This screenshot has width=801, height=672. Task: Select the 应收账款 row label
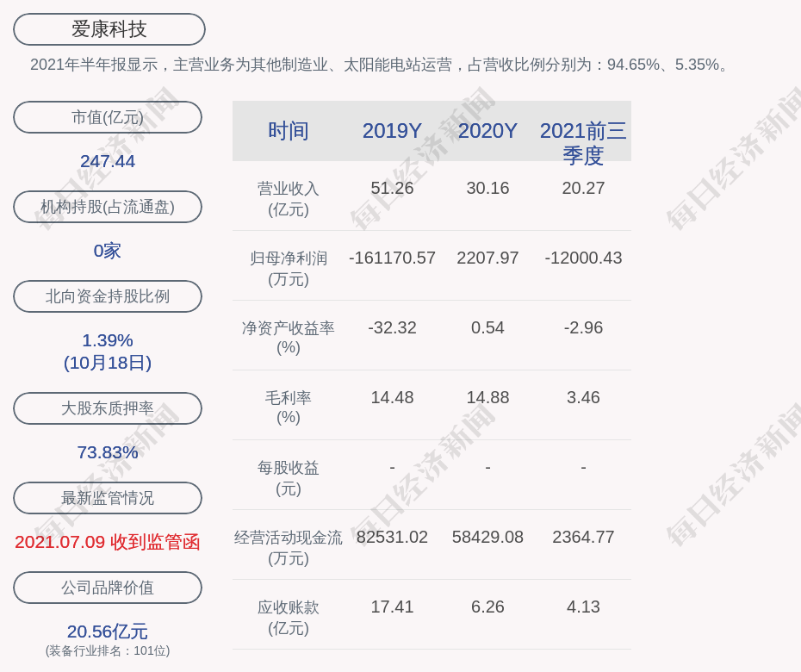289,617
